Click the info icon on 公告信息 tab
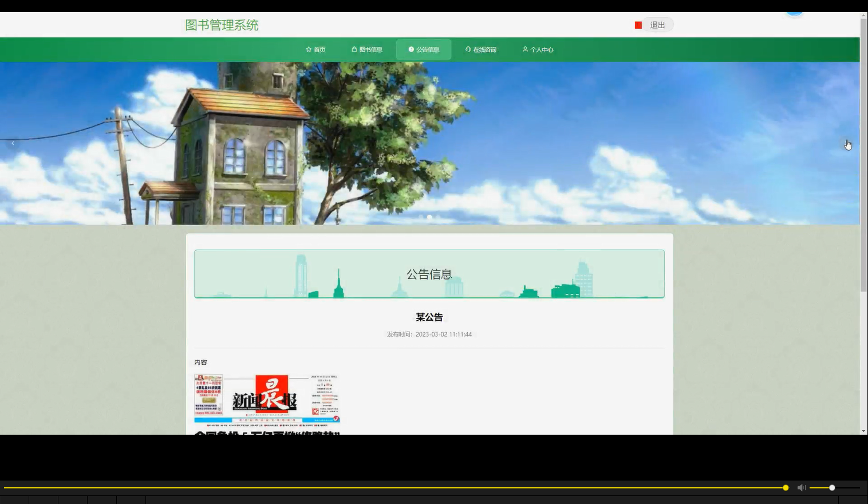Image resolution: width=868 pixels, height=504 pixels. click(410, 49)
